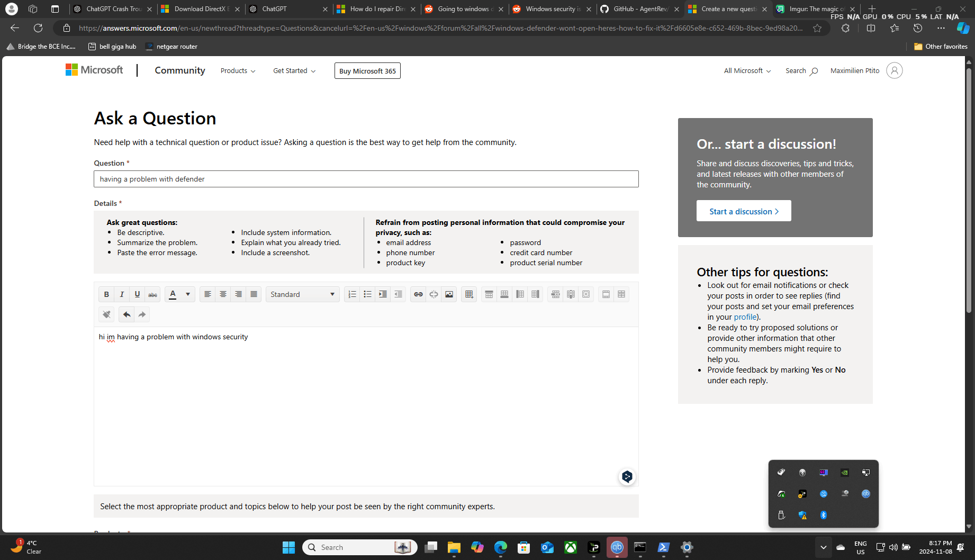
Task: Open the Community link in header
Action: (180, 70)
